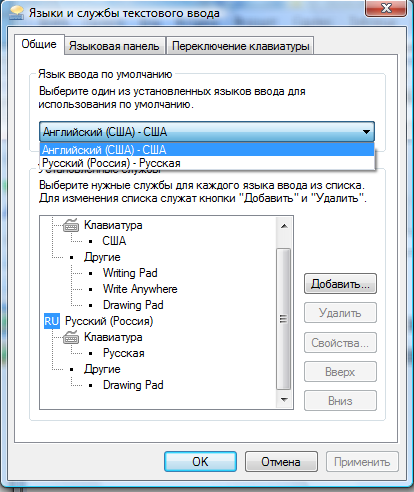
Task: Cancel with the Отмена button
Action: (x=281, y=461)
